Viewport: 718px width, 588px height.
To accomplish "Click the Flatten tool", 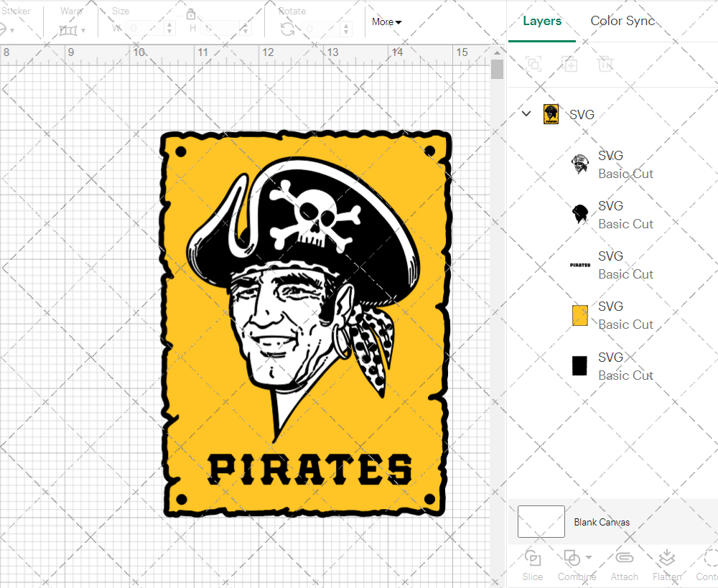I will (x=667, y=566).
